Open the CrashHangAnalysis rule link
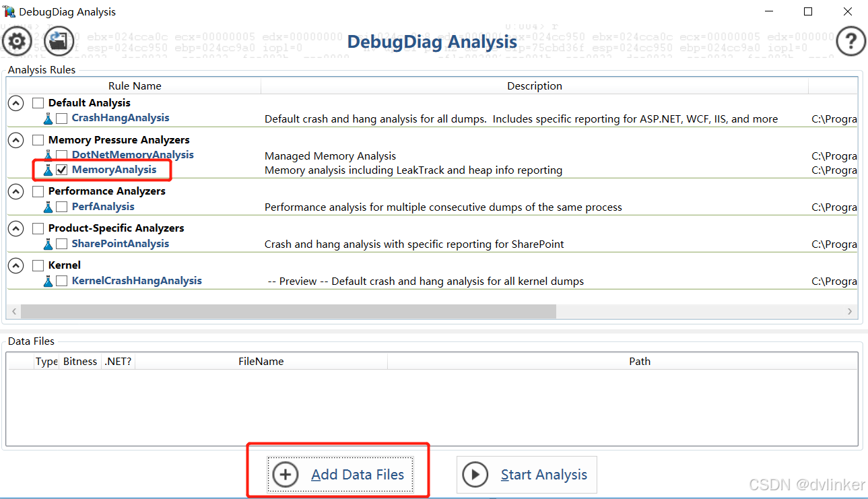The image size is (868, 499). [x=121, y=118]
